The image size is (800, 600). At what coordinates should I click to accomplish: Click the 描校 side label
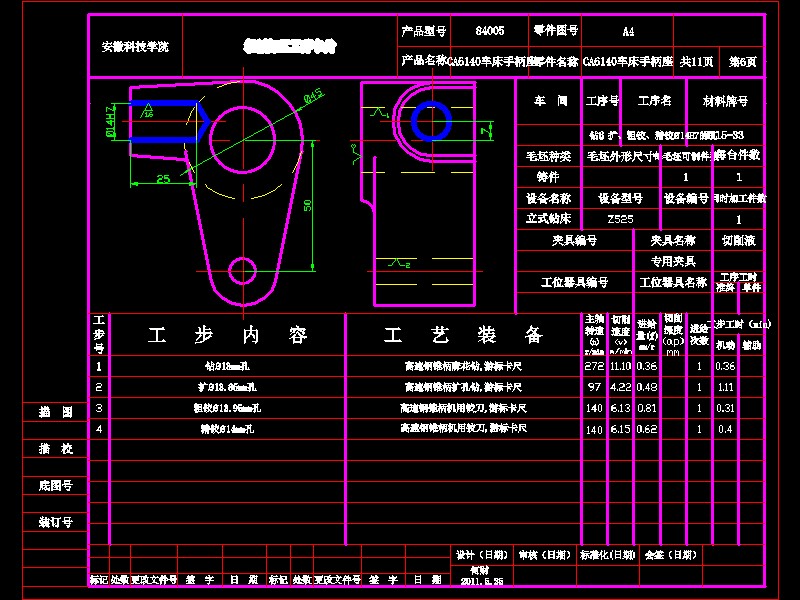pos(56,448)
